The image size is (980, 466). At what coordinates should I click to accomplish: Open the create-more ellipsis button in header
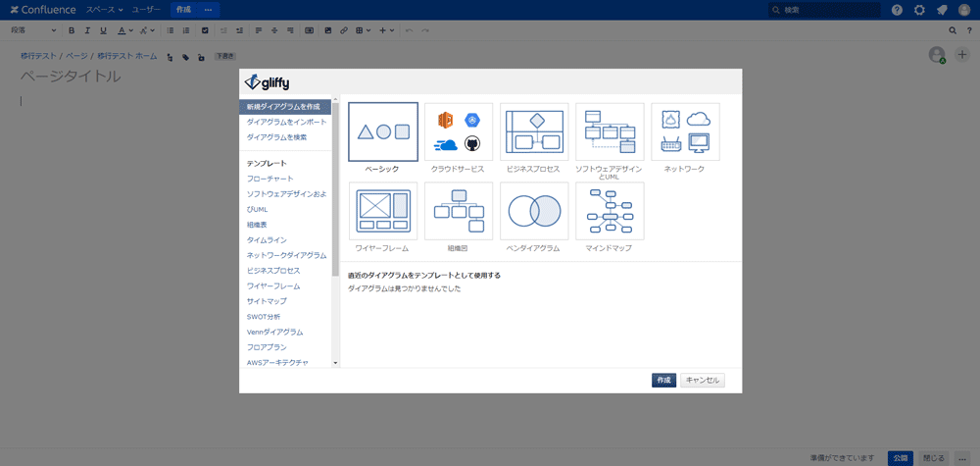tap(208, 10)
